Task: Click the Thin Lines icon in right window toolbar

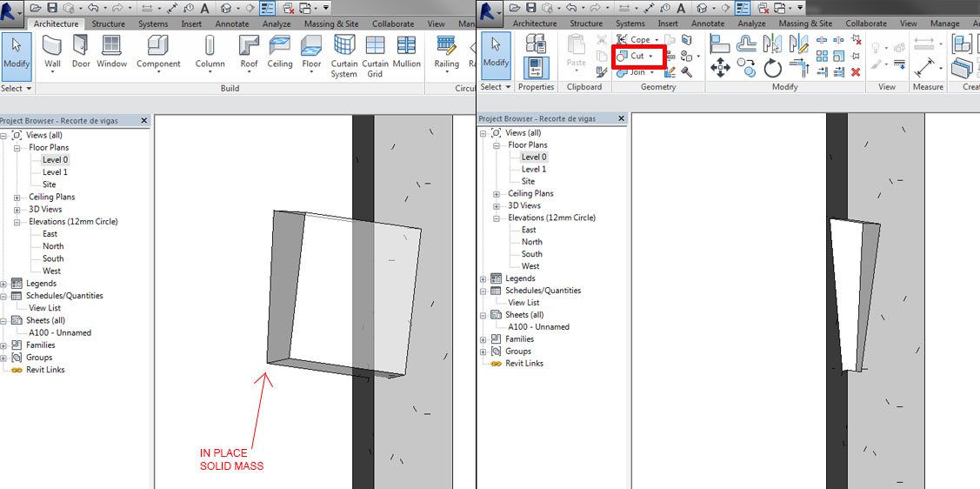Action: (743, 8)
